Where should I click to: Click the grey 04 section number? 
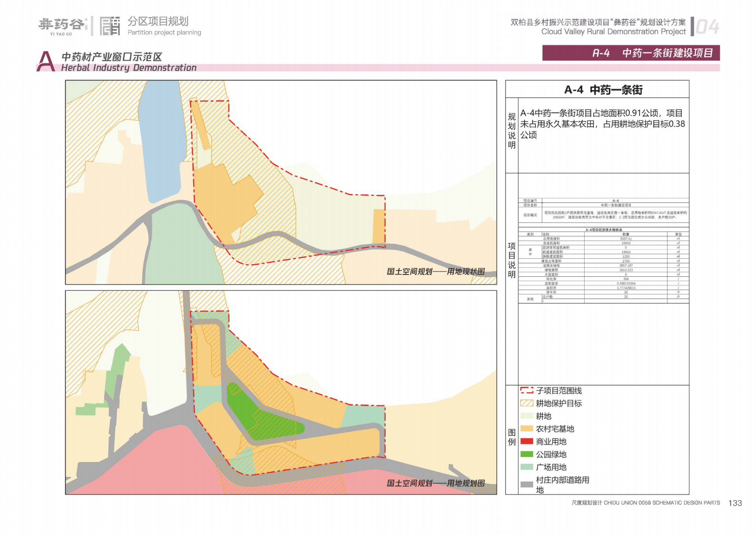[707, 27]
